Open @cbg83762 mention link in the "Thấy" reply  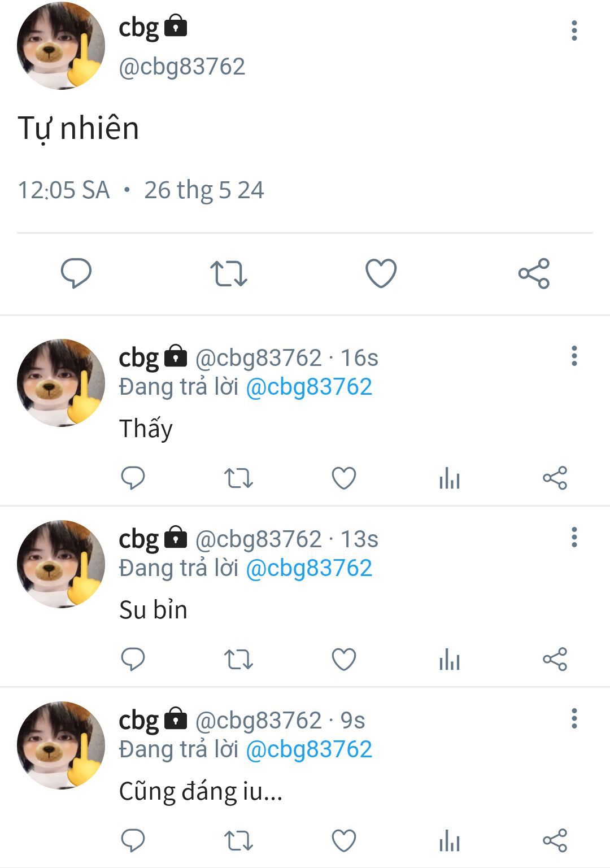click(x=309, y=387)
